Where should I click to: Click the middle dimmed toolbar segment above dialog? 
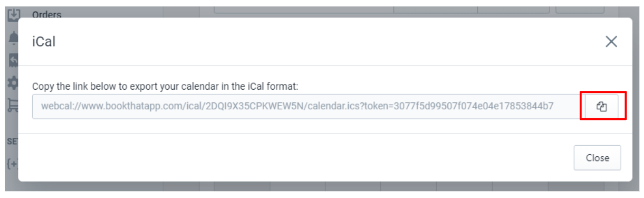[x=436, y=10]
